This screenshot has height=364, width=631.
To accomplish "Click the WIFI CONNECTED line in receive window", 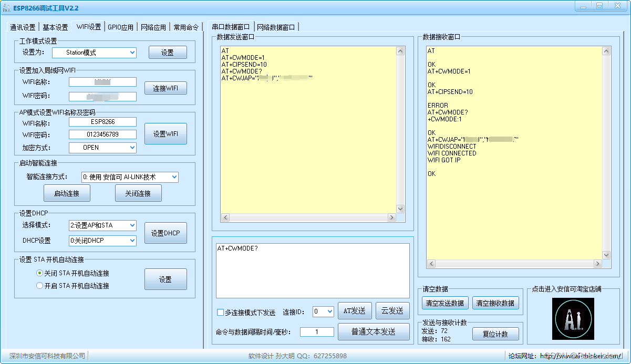I will pos(452,153).
